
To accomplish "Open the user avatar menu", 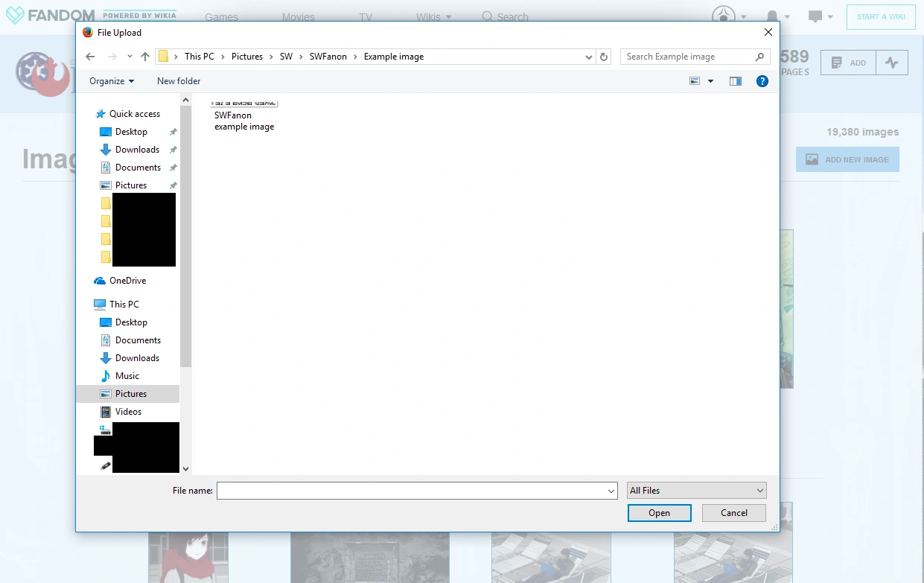I will (728, 16).
